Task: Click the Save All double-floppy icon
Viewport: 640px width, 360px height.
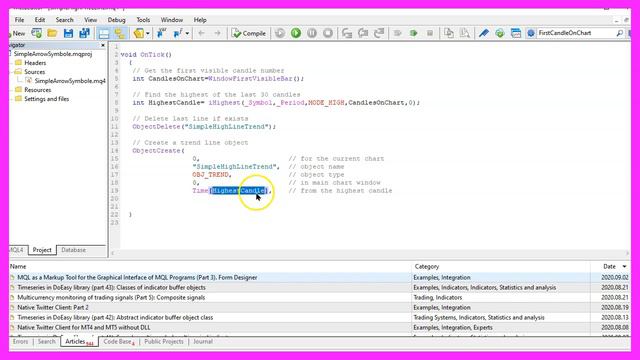Action: (84, 33)
